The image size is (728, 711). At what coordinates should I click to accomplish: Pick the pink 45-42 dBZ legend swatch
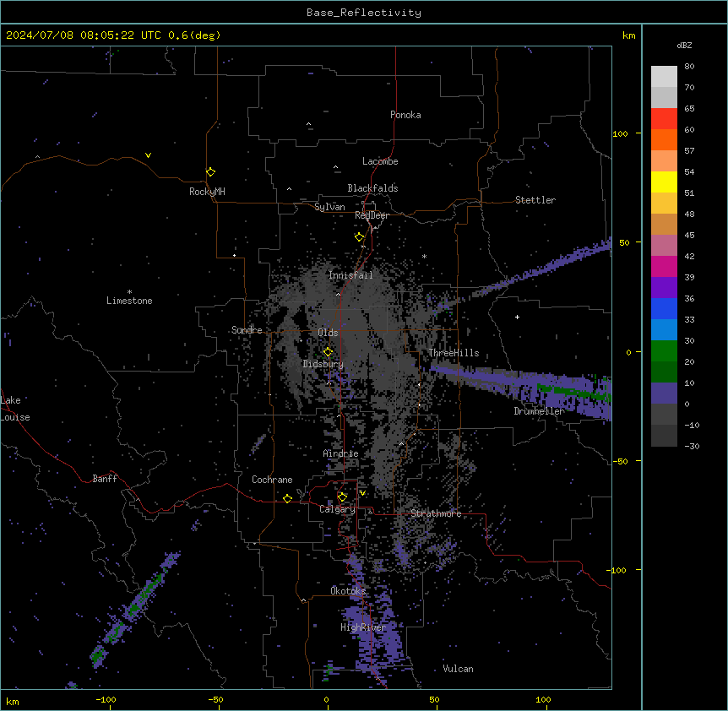664,246
